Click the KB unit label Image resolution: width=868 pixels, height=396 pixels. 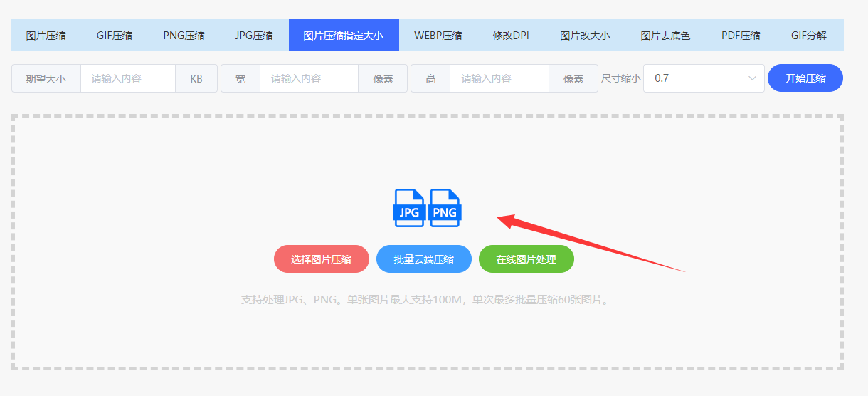point(196,78)
